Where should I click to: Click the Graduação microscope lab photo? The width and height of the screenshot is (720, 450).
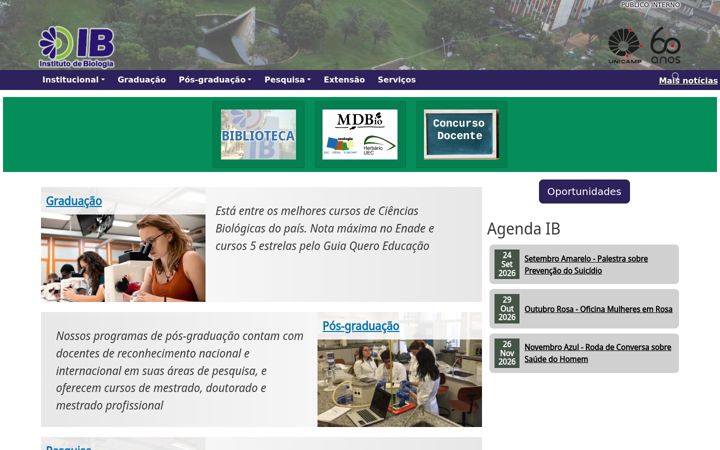coord(123,258)
